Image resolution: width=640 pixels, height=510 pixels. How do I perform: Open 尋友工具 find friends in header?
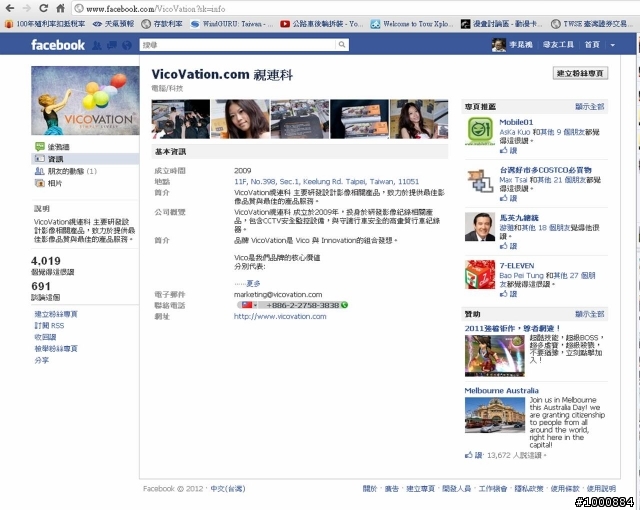(x=558, y=45)
